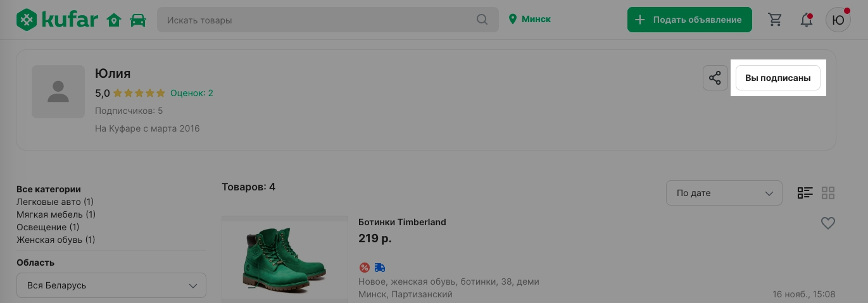Image resolution: width=868 pixels, height=303 pixels.
Task: Open the green Timberland boots thumbnail
Action: [x=285, y=259]
